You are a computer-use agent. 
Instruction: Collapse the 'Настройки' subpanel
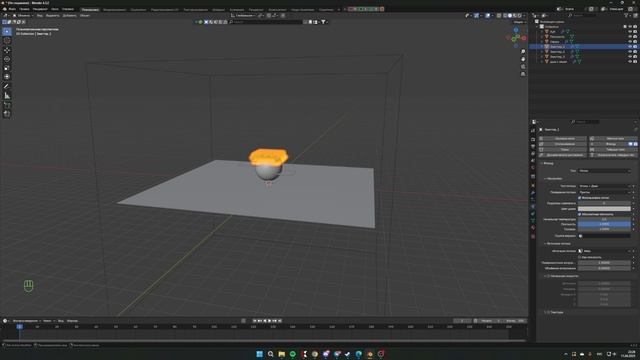[x=554, y=179]
